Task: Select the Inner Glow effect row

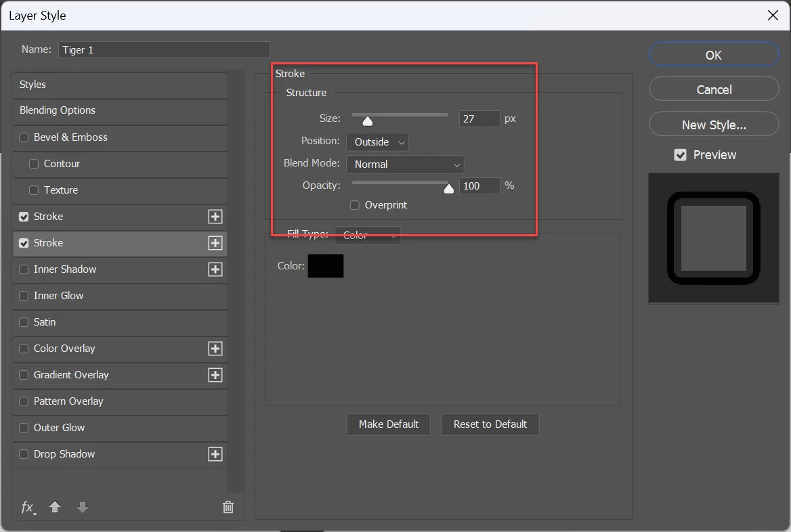Action: (120, 296)
